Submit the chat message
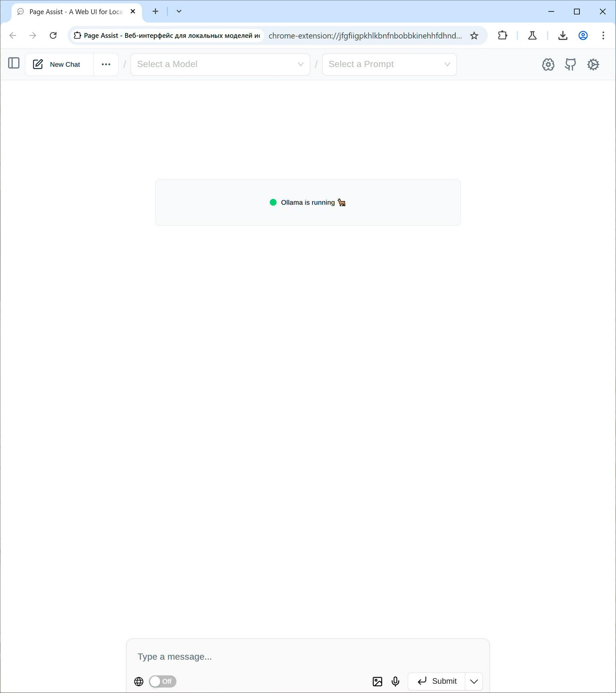This screenshot has height=693, width=616. 437,681
